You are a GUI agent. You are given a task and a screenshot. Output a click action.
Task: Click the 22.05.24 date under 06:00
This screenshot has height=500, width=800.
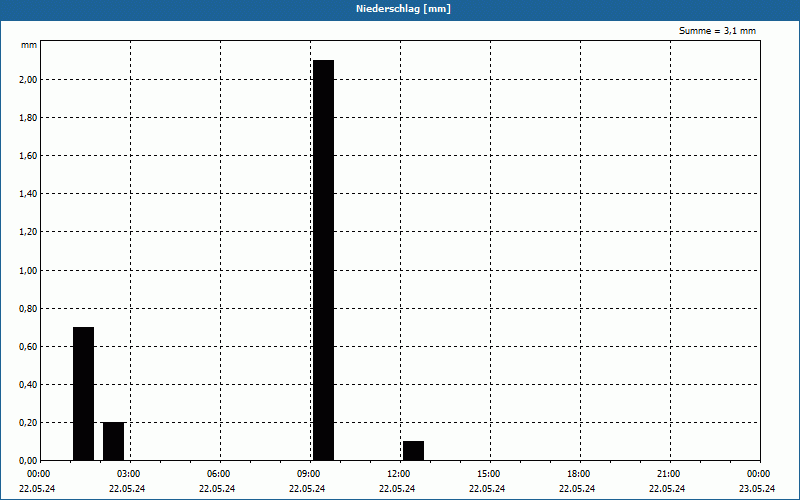217,489
